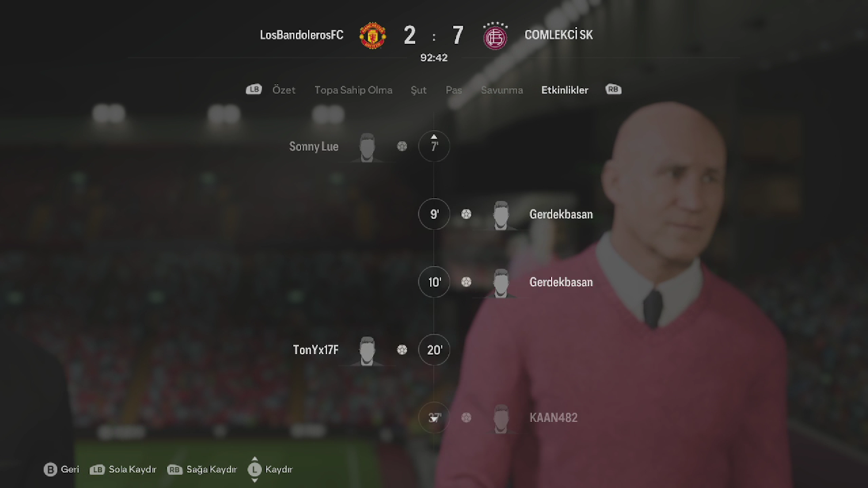Switch to the Topa Sahip Olma tab
868x488 pixels.
[353, 90]
